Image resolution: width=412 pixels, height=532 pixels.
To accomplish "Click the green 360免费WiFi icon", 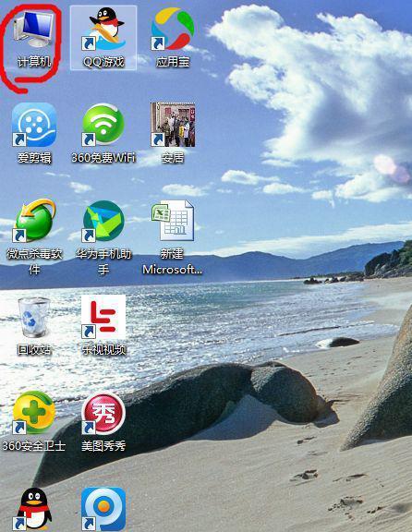I will pos(103,125).
